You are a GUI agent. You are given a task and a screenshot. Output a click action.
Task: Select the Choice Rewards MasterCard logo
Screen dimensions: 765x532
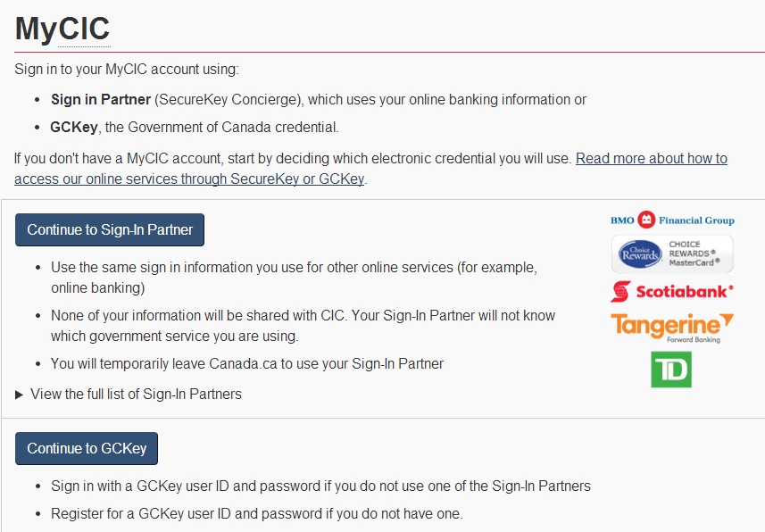tap(672, 254)
